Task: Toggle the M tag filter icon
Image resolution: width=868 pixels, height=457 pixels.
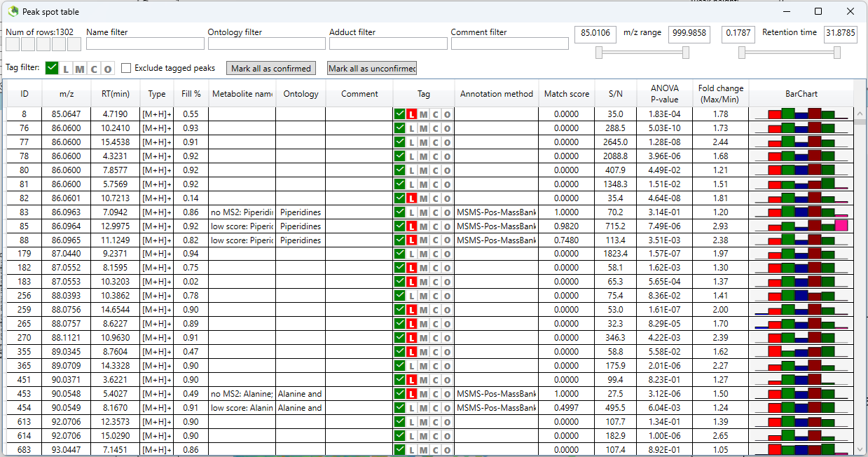Action: click(x=79, y=69)
